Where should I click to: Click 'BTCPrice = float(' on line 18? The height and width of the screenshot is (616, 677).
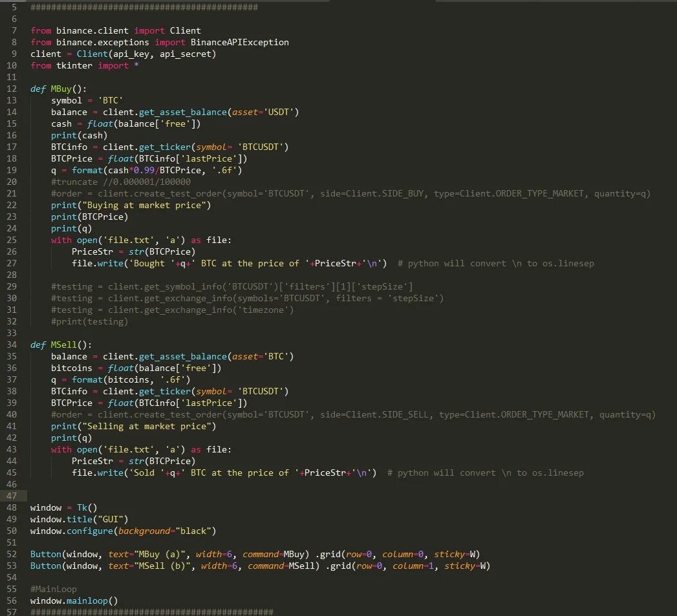(94, 159)
